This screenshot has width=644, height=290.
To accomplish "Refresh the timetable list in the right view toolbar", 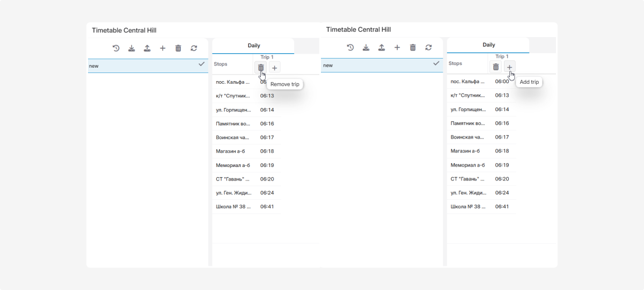I will (x=428, y=48).
